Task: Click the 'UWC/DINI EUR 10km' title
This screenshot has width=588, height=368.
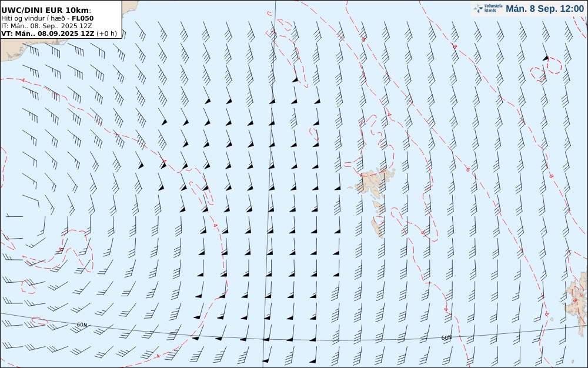Action: click(46, 10)
